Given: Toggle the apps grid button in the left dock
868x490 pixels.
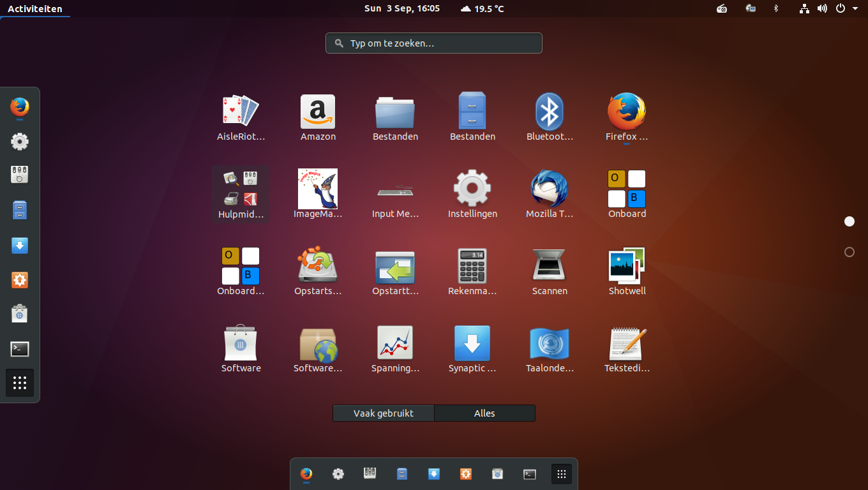Looking at the screenshot, I should [x=20, y=383].
